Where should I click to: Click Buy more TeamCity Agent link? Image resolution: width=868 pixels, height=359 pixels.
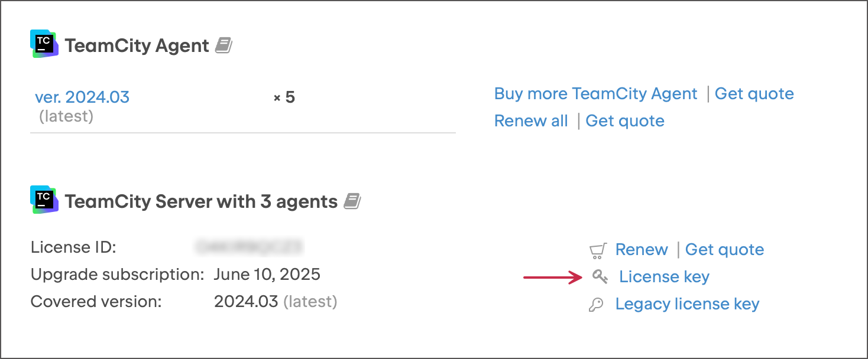coord(595,94)
